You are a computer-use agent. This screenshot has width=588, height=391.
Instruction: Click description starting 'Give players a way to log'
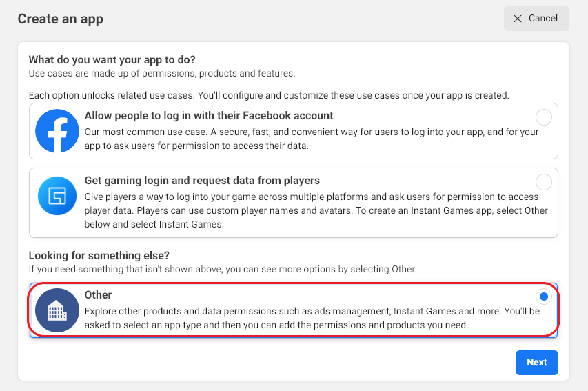[x=316, y=210]
